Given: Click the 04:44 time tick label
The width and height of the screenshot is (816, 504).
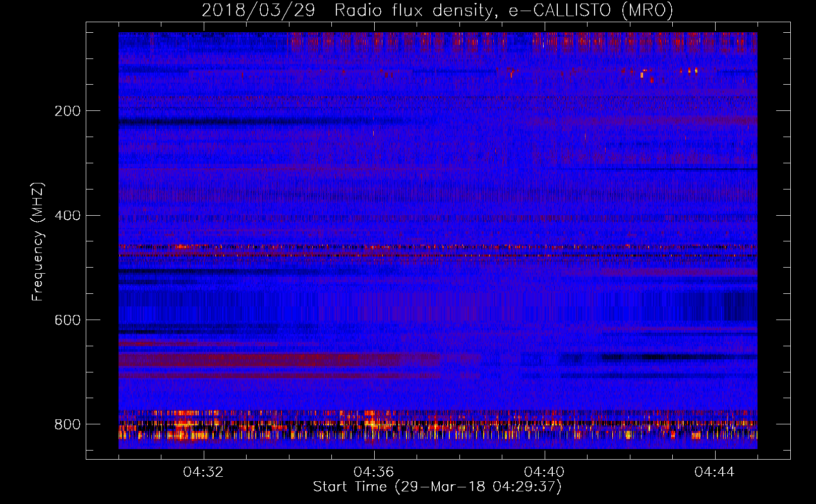Looking at the screenshot, I should click(x=715, y=472).
